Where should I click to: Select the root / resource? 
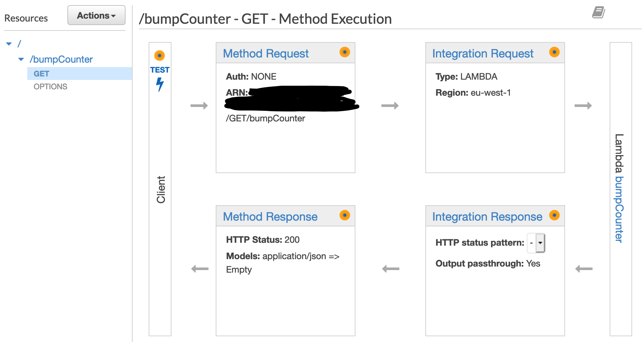19,44
